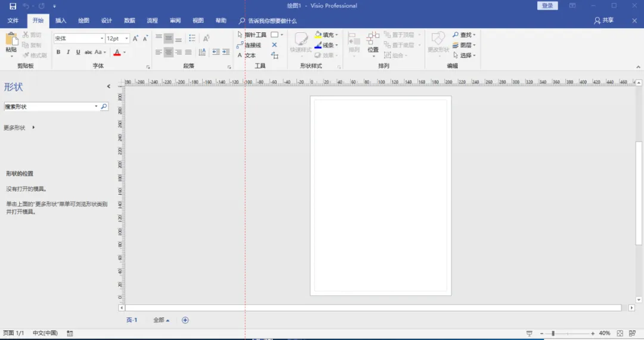
Task: Click the zoom slider handle
Action: 553,333
